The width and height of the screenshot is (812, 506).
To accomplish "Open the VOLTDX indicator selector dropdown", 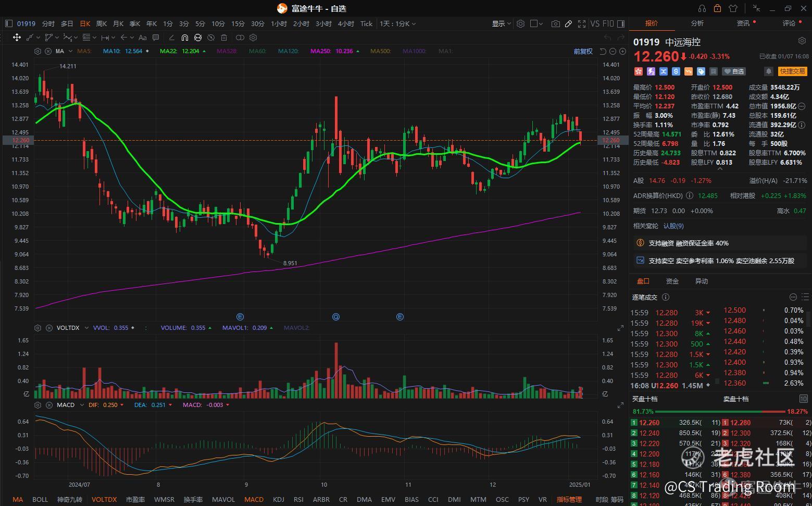I will (87, 328).
